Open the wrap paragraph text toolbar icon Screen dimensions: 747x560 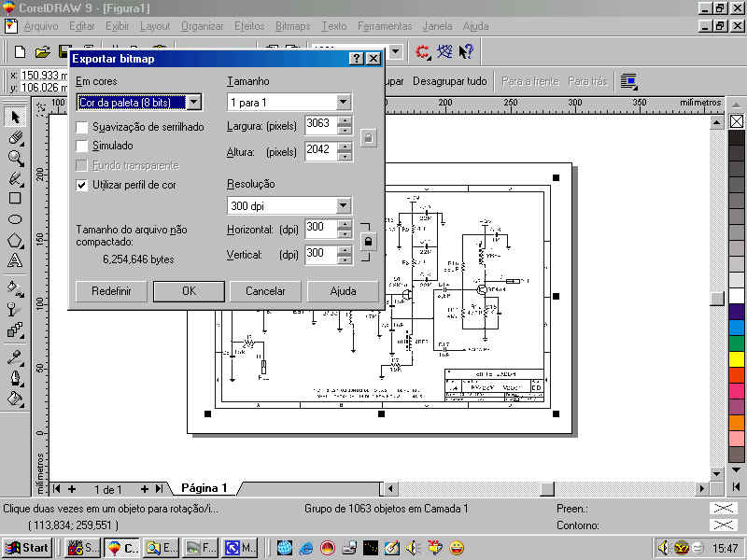[628, 81]
